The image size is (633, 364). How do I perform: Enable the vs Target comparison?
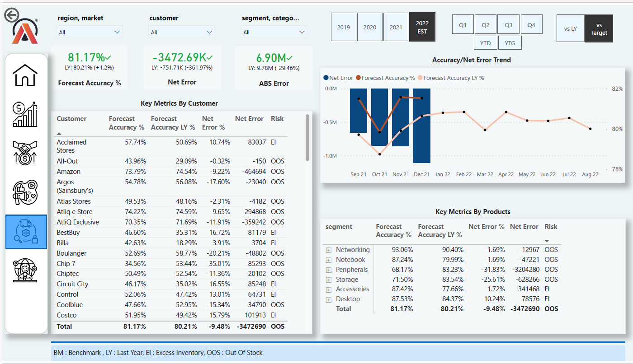pyautogui.click(x=599, y=28)
